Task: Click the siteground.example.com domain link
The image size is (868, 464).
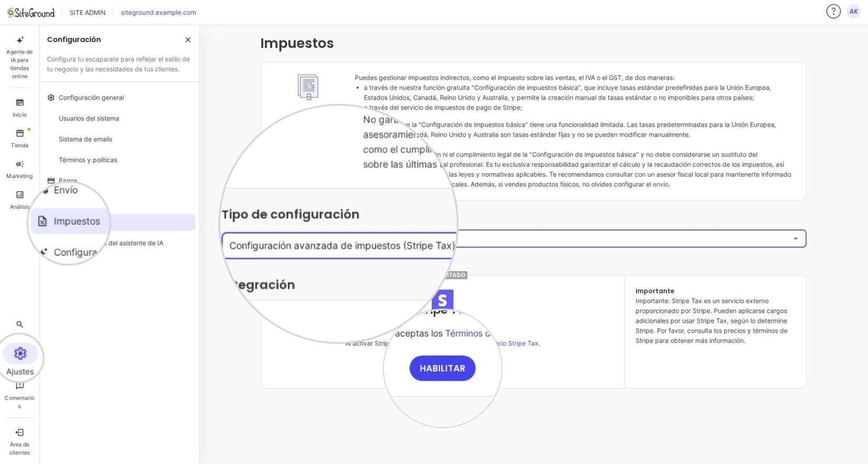Action: (x=158, y=13)
